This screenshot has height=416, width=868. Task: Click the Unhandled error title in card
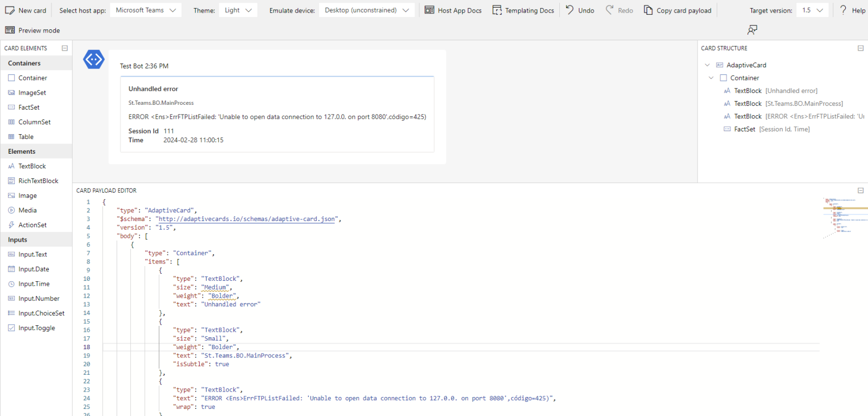tap(153, 89)
